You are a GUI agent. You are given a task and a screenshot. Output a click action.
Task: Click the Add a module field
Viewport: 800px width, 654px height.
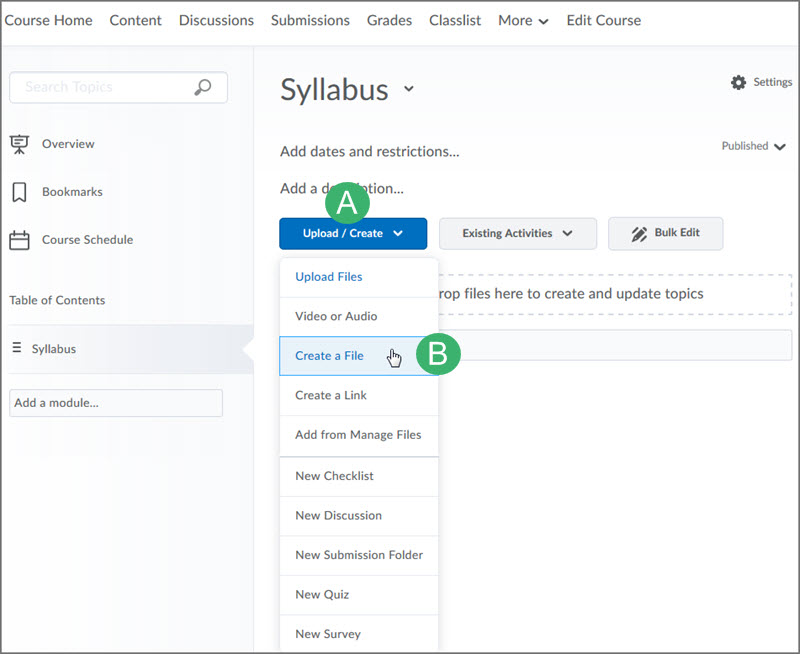tap(116, 403)
